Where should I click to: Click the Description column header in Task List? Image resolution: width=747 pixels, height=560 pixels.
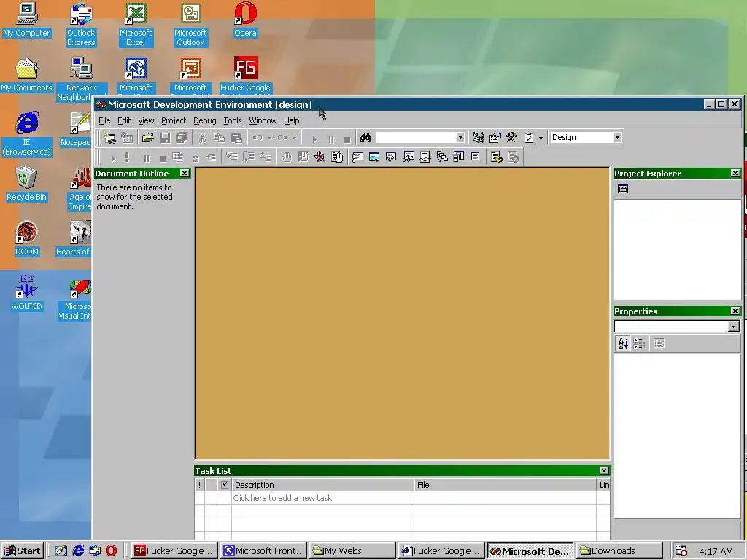coord(322,485)
